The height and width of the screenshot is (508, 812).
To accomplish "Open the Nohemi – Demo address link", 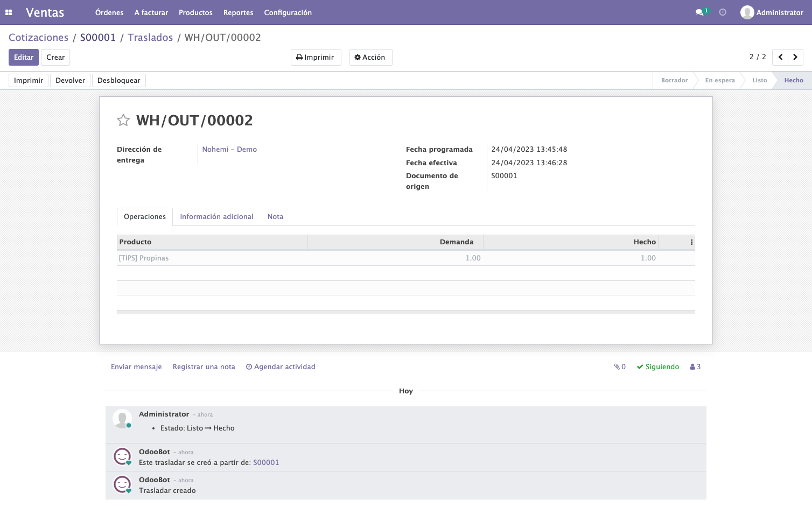I will (x=229, y=150).
